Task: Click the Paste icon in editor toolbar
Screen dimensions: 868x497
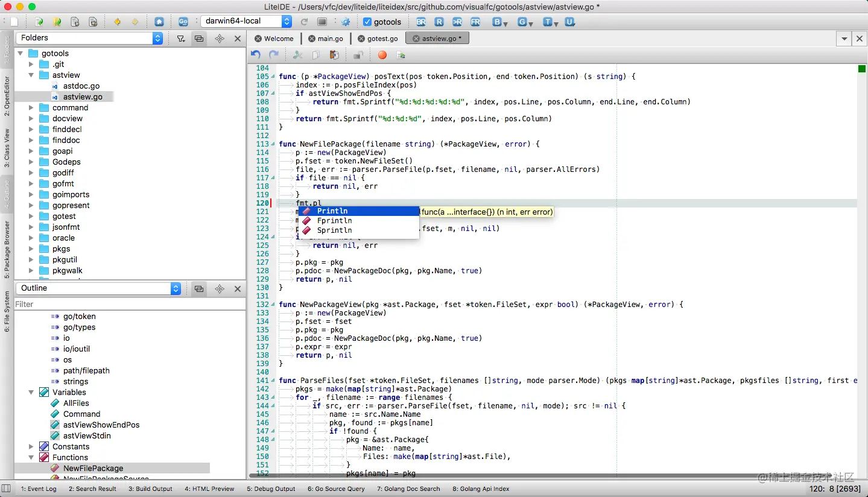Action: (334, 55)
